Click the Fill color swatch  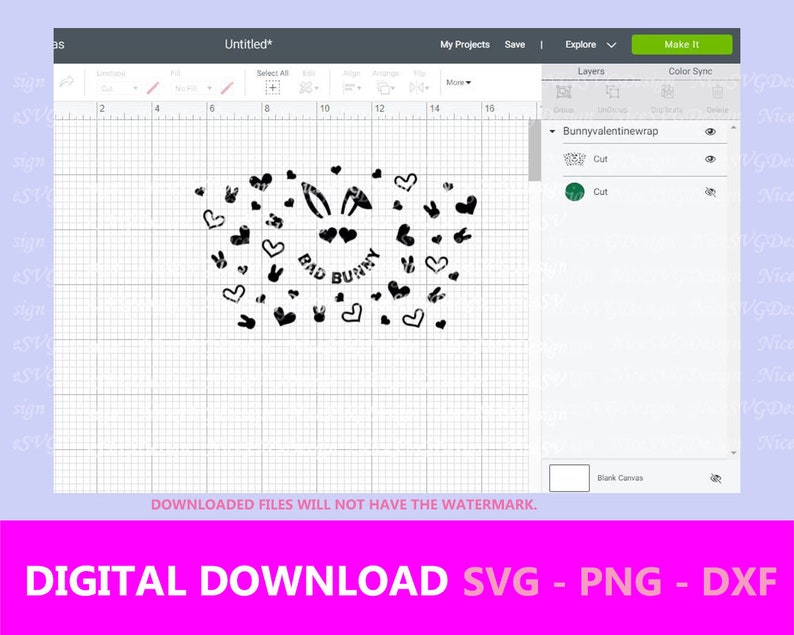[227, 88]
